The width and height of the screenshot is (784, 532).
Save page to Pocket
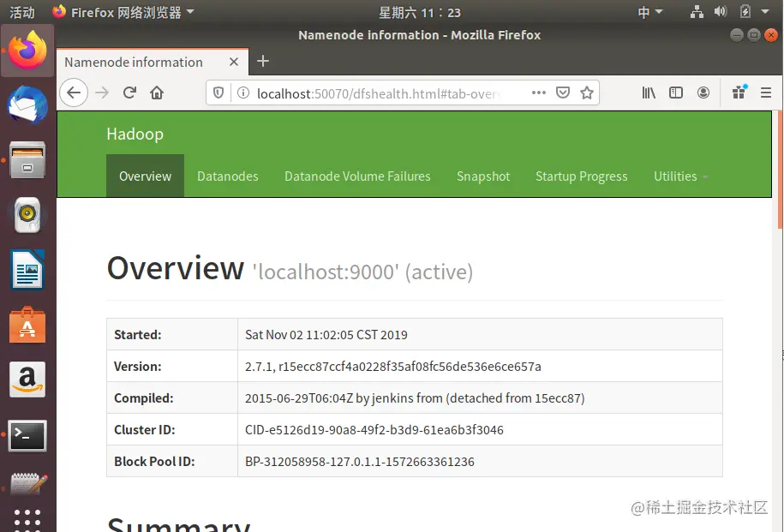tap(563, 93)
